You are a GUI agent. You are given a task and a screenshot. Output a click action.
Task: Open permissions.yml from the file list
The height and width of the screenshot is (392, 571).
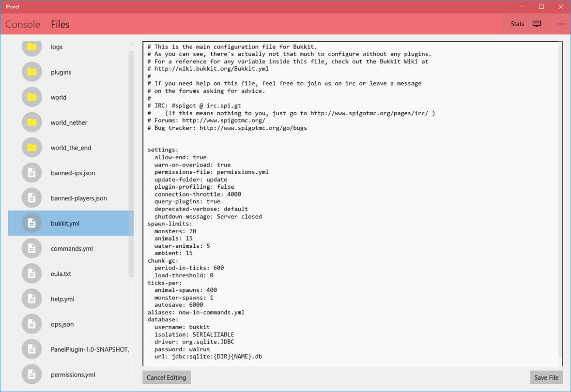coord(73,375)
